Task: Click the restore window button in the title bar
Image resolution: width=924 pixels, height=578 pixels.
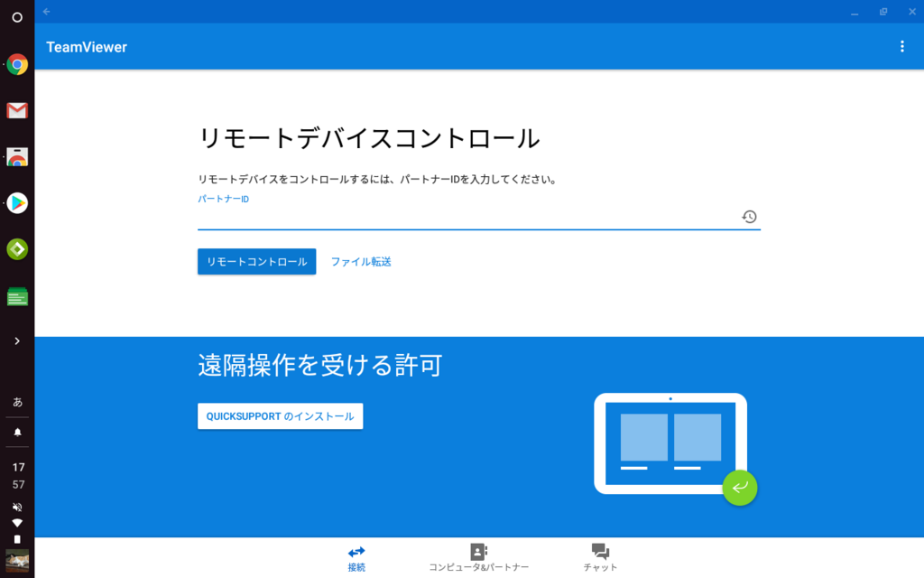Action: [882, 12]
